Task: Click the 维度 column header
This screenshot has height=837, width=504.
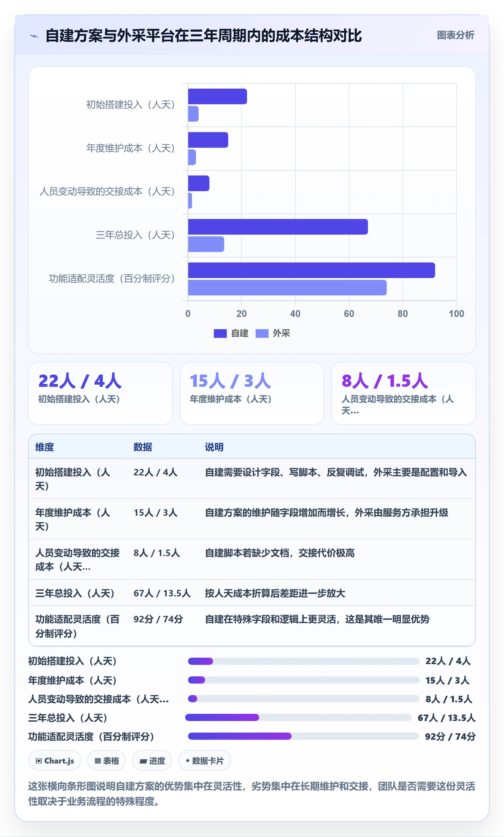Action: (45, 447)
